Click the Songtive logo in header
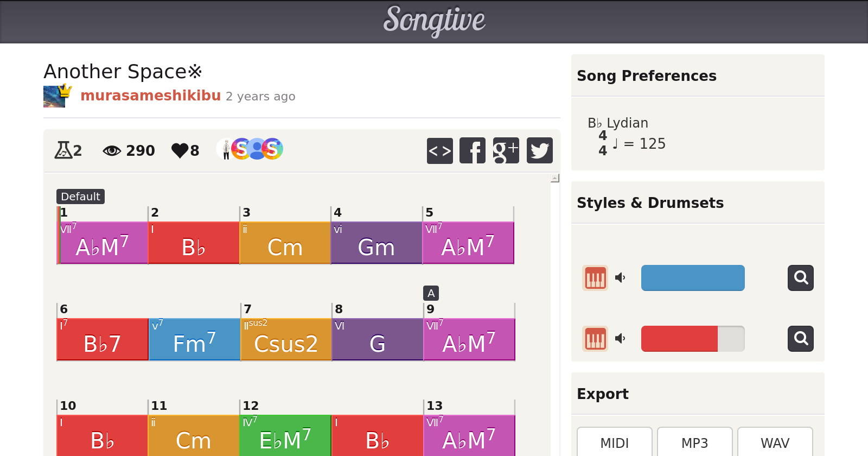This screenshot has width=868, height=456. tap(434, 21)
